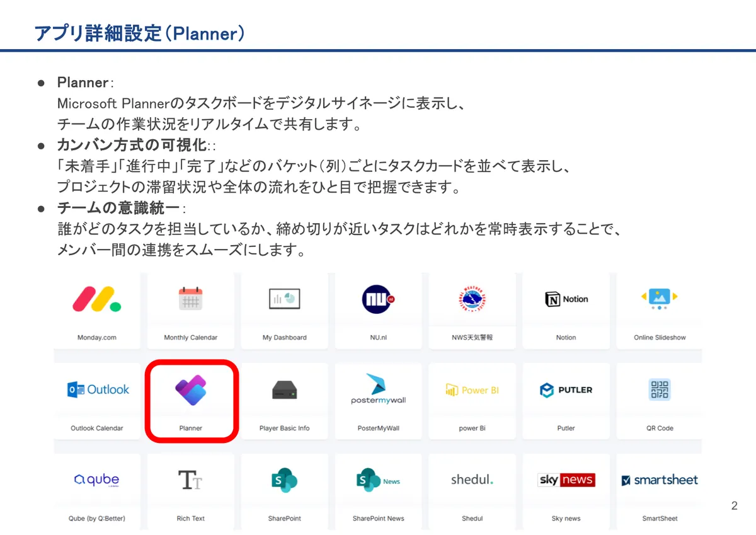Screen dimensions: 756x535
Task: Click the bullet heading カンバン方式の可視化
Action: click(133, 146)
